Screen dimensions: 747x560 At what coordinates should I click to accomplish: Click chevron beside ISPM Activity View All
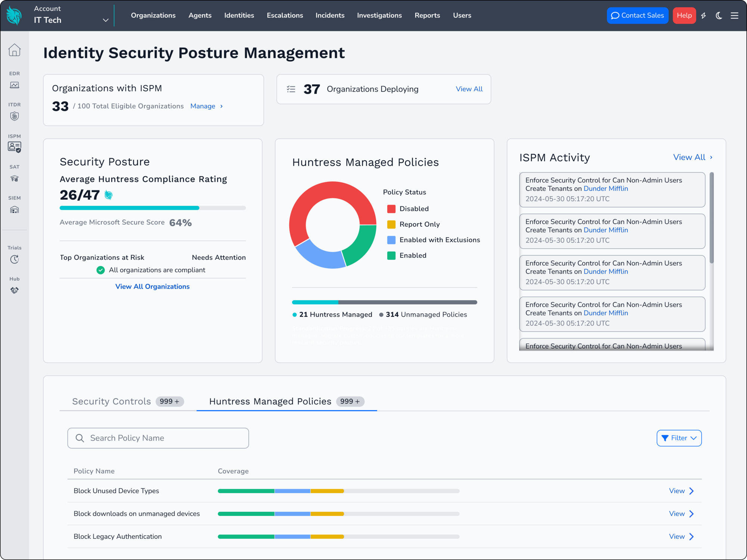(711, 158)
